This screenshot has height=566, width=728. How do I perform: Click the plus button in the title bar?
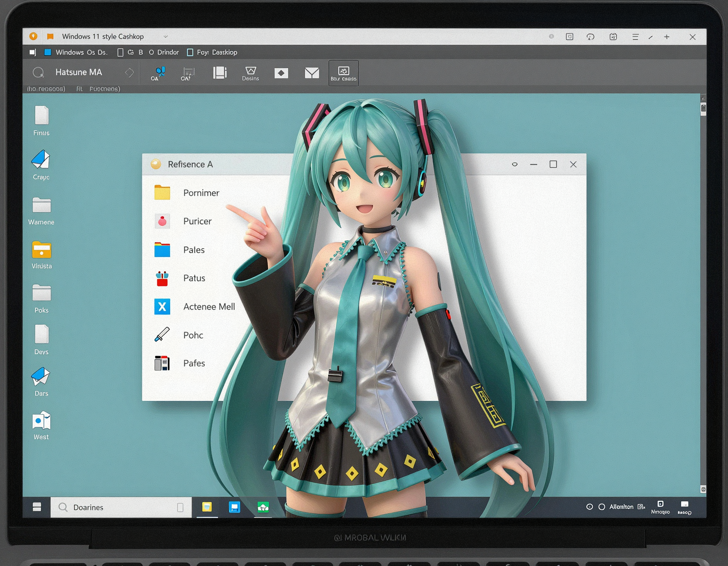[667, 37]
